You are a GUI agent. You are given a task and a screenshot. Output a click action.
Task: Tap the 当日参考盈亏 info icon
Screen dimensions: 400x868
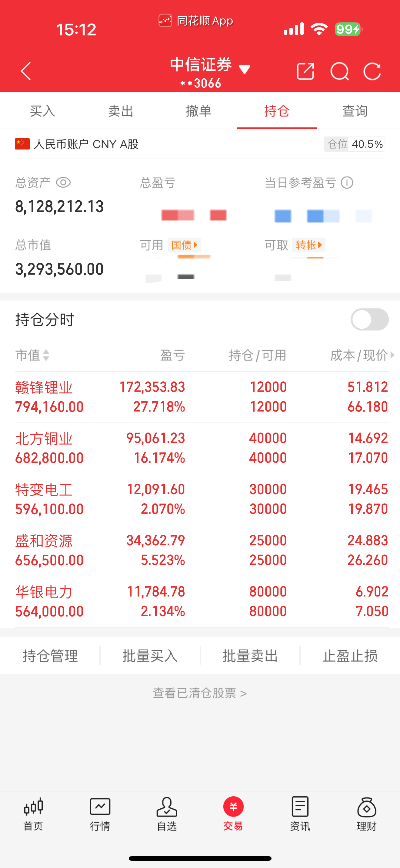[x=347, y=182]
